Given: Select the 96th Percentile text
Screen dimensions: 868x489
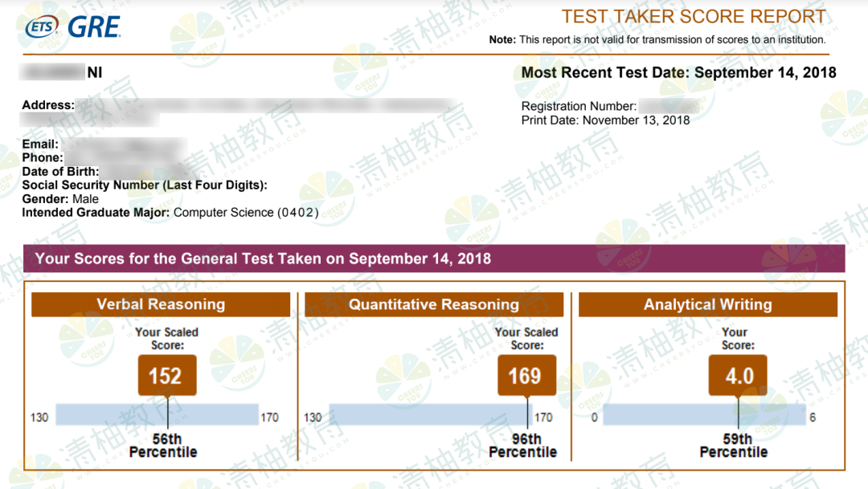Looking at the screenshot, I should 523,446.
